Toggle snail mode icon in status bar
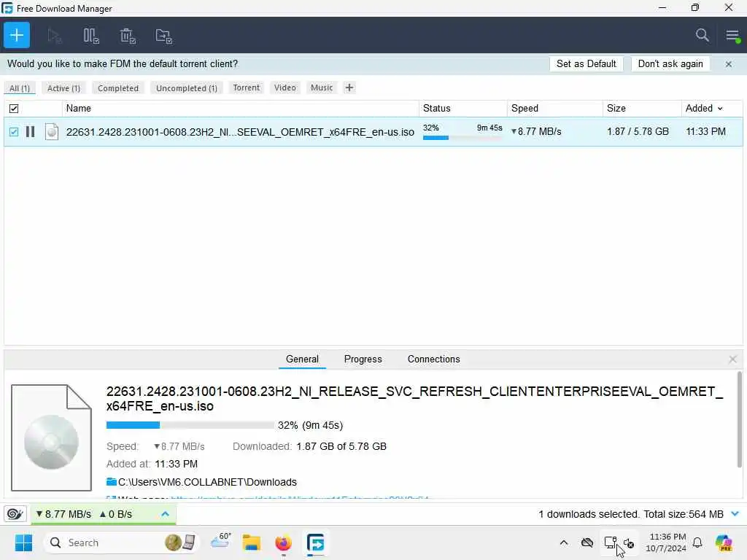 pyautogui.click(x=15, y=514)
